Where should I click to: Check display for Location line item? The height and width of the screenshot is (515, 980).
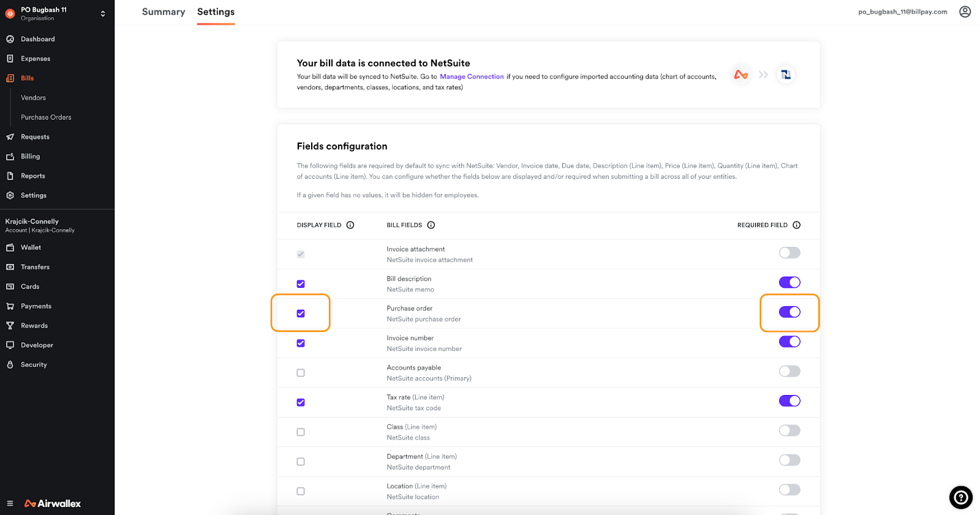point(301,492)
